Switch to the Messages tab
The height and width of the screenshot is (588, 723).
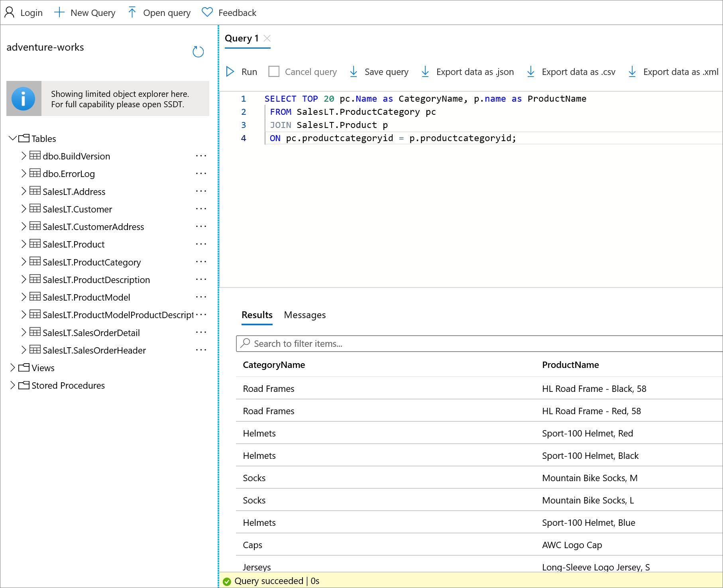coord(305,315)
